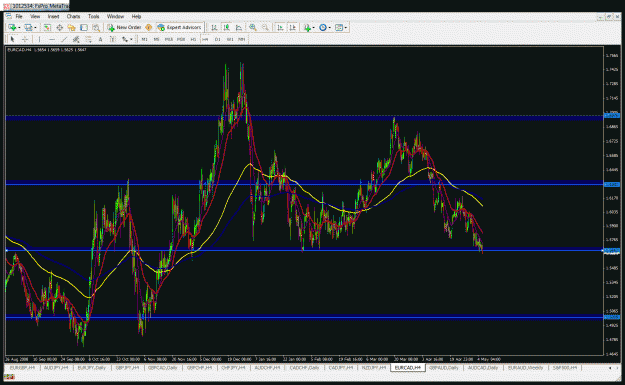Open the Profiles toolbar icon

pos(28,28)
